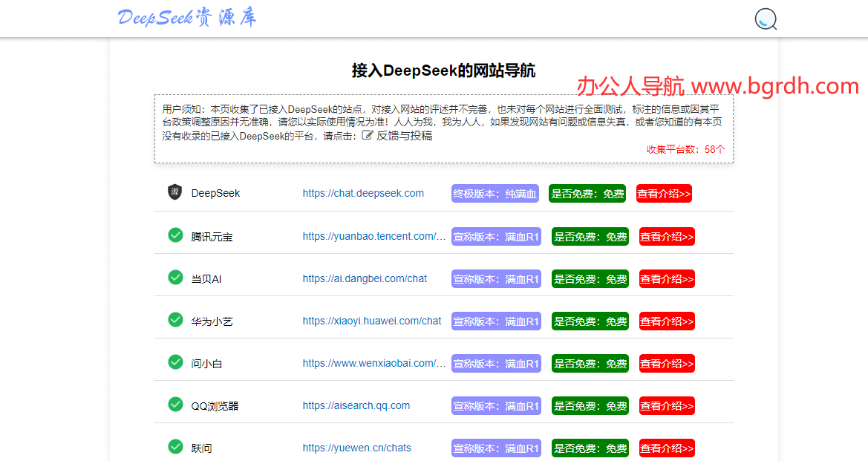
Task: Click the green check icon beside 跃问
Action: pyautogui.click(x=175, y=447)
